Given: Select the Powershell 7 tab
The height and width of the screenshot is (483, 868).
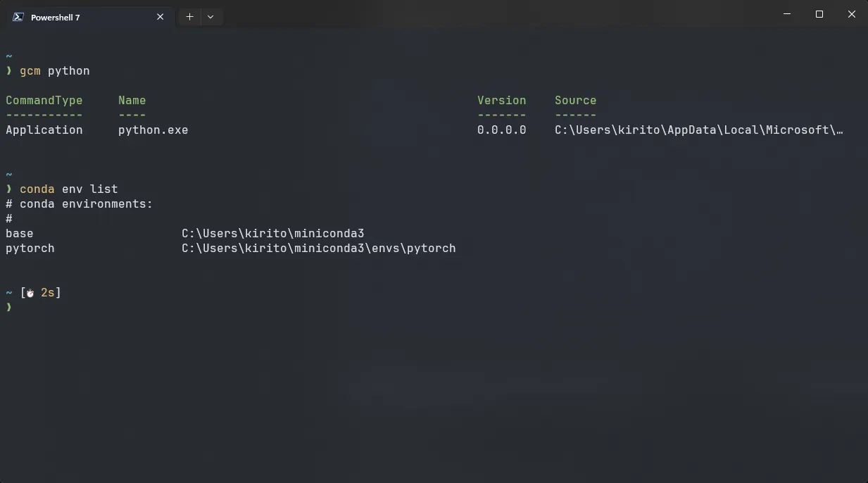Looking at the screenshot, I should [x=77, y=17].
